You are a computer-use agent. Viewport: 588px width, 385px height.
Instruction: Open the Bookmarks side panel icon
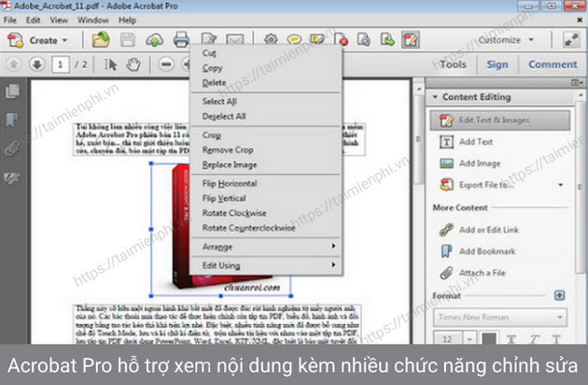point(12,120)
